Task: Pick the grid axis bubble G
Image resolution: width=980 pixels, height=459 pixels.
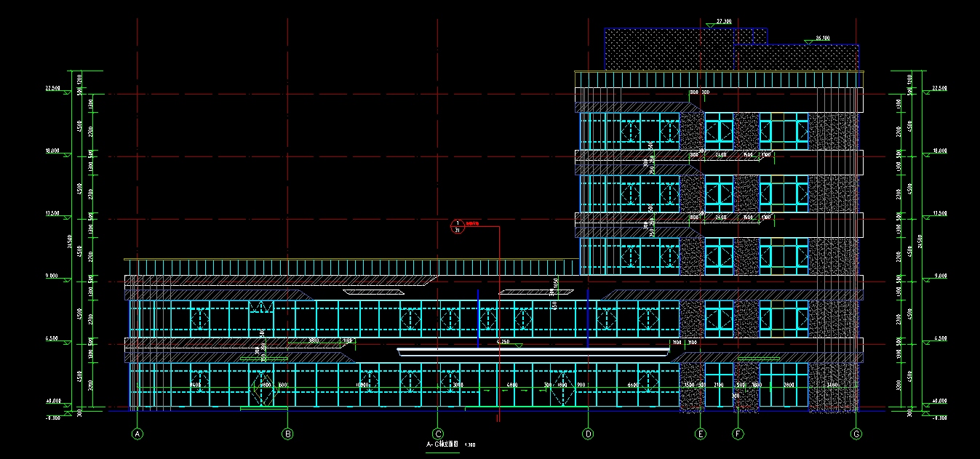Action: coord(856,434)
